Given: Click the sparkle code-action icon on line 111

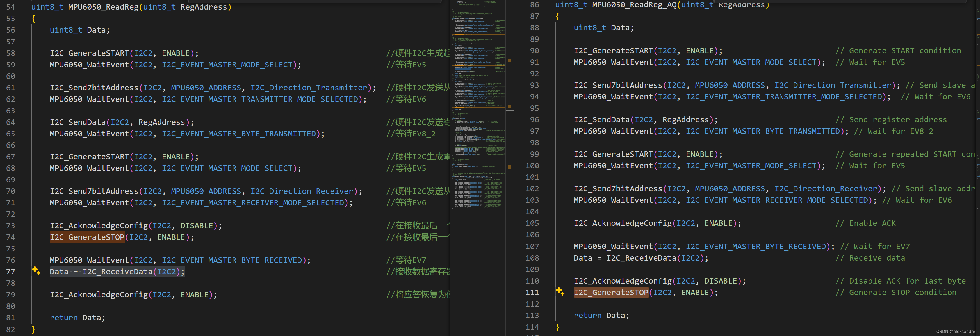Looking at the screenshot, I should (x=560, y=291).
